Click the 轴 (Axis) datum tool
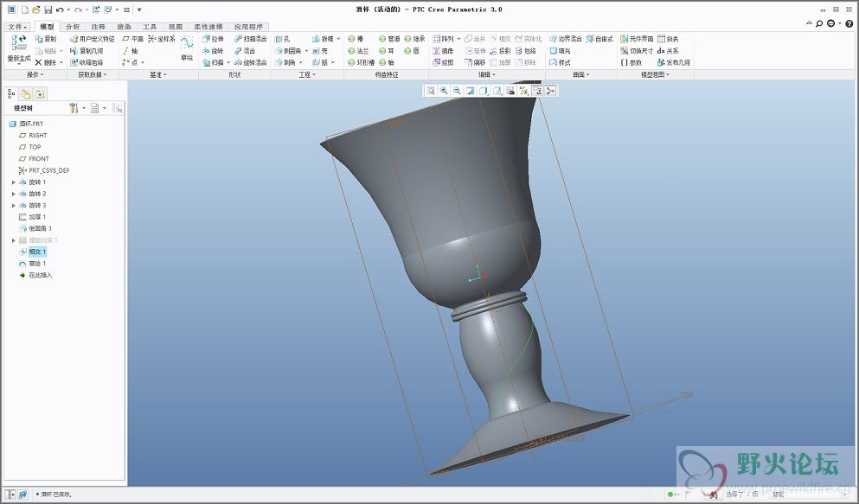Screen dimensions: 859x504 [x=130, y=51]
